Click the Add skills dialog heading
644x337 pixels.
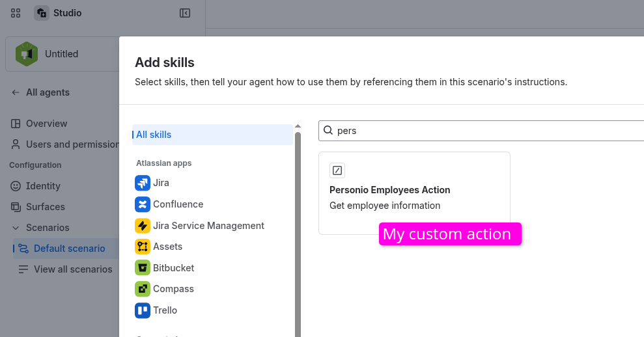coord(165,62)
